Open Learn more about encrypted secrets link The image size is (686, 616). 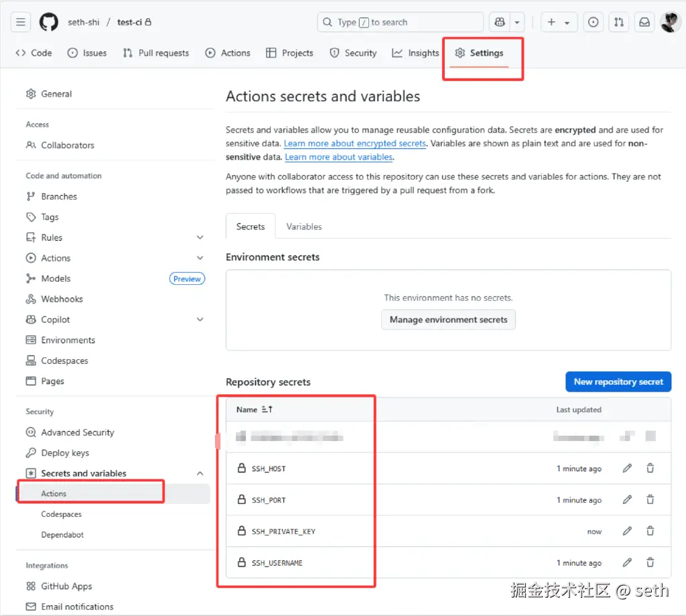[355, 143]
